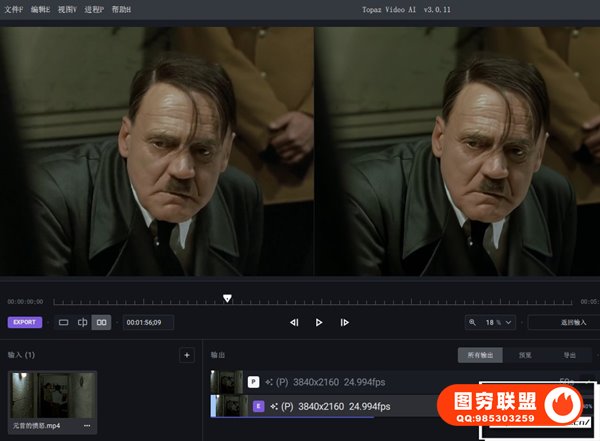Click the timecode field 00:01:56;09
The height and width of the screenshot is (441, 600).
tap(146, 323)
